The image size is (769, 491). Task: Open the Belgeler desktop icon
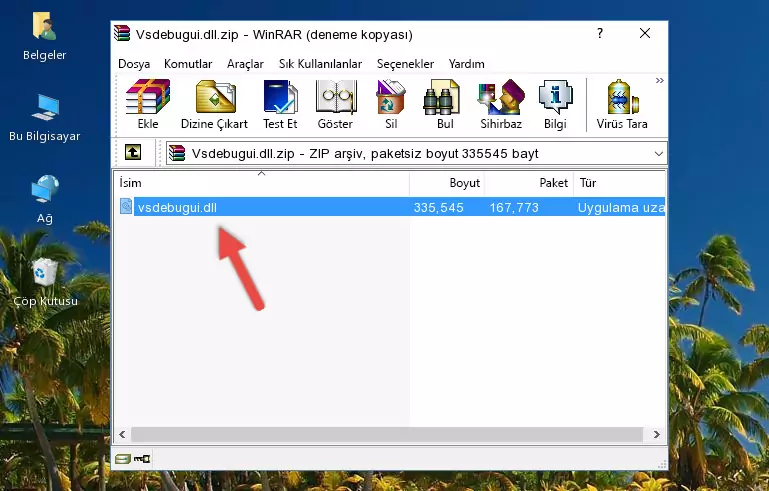click(45, 37)
